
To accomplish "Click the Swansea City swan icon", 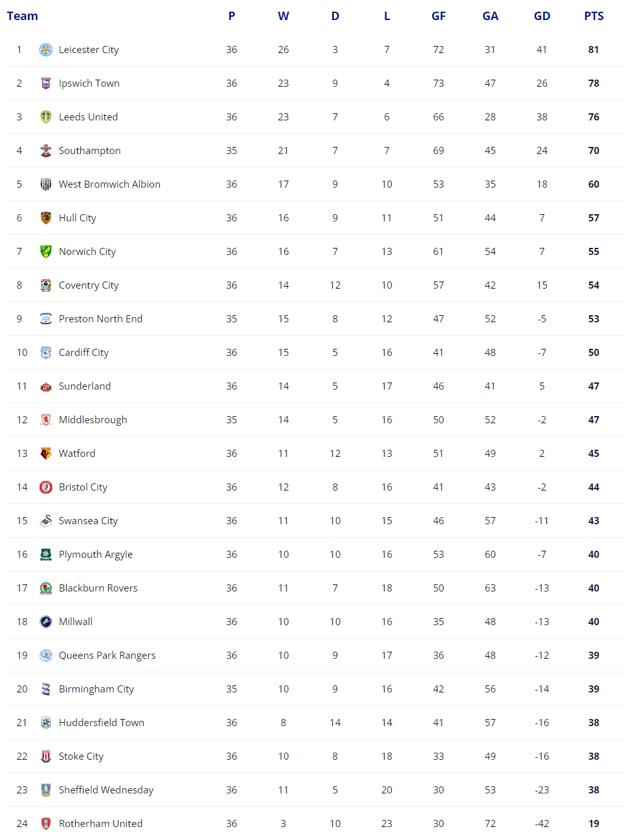I will pos(46,521).
